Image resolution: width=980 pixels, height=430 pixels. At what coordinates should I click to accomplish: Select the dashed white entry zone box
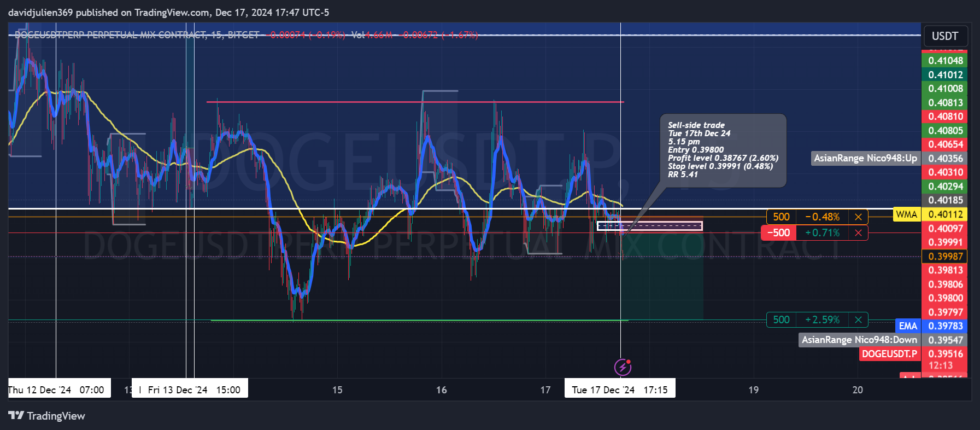coord(649,226)
